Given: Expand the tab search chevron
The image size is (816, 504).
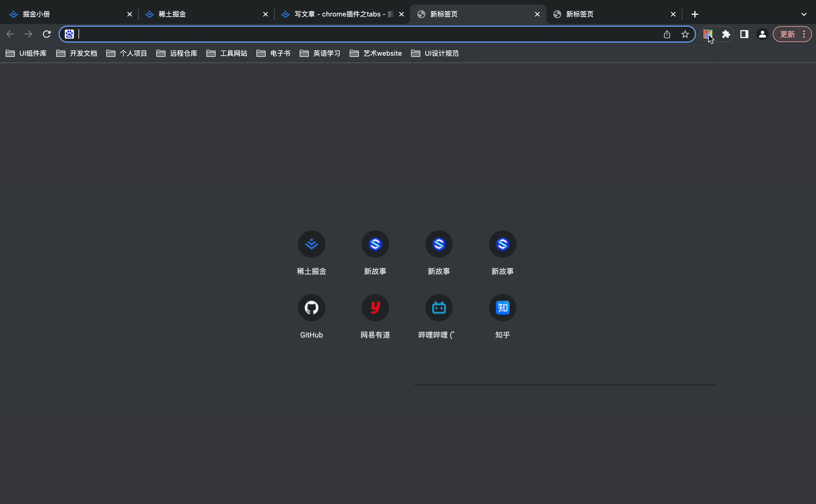Looking at the screenshot, I should (x=804, y=14).
